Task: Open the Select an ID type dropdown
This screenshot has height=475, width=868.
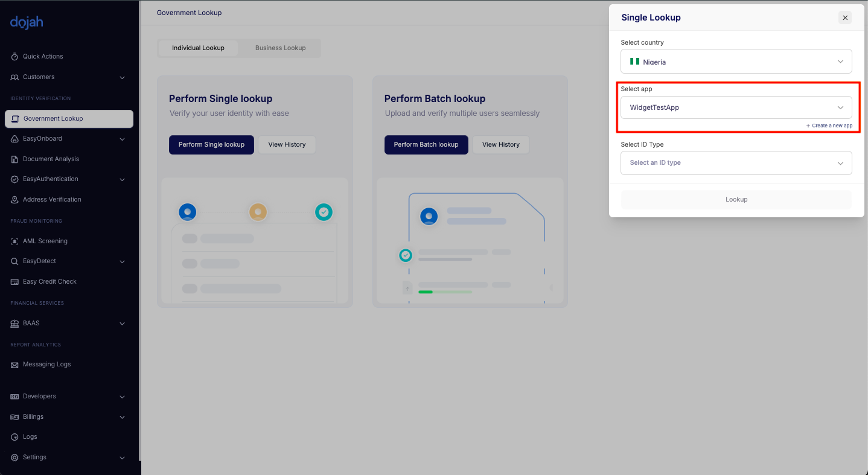Action: click(736, 163)
